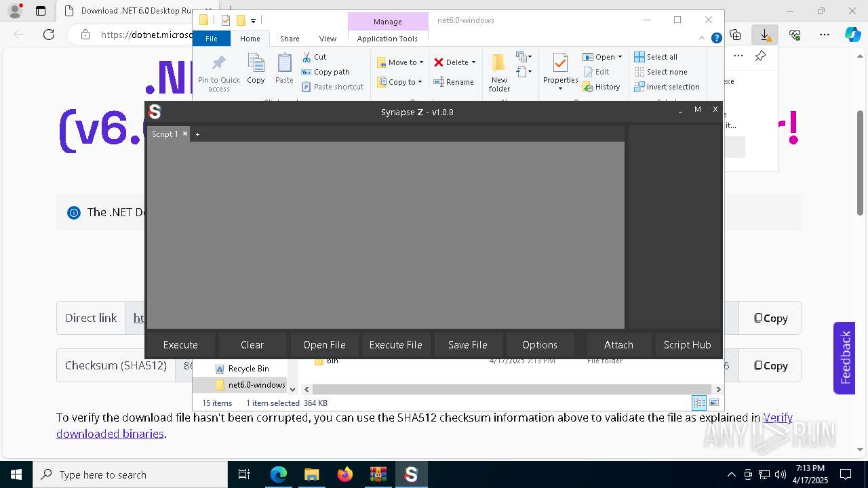
Task: Open the Application Tools tab
Action: pos(387,39)
